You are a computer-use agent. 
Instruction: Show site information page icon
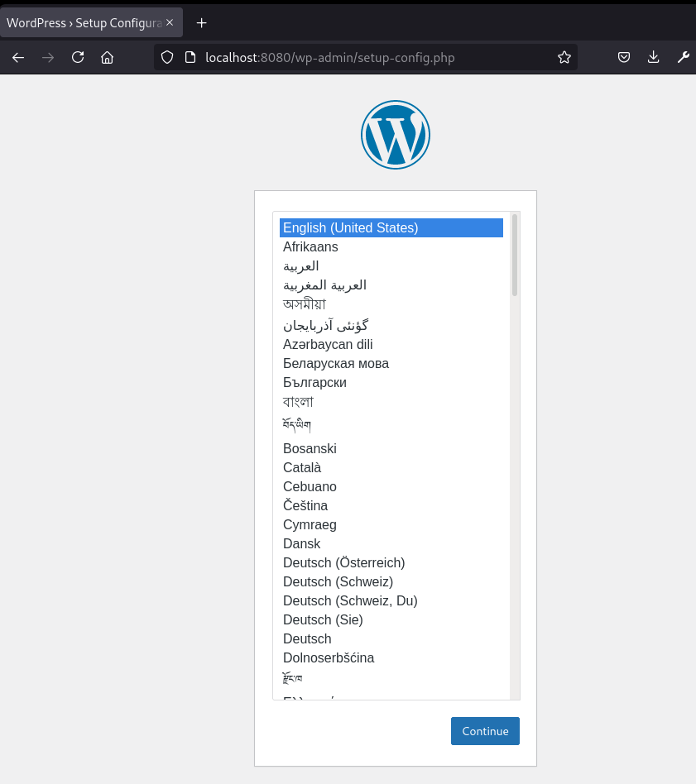[190, 58]
